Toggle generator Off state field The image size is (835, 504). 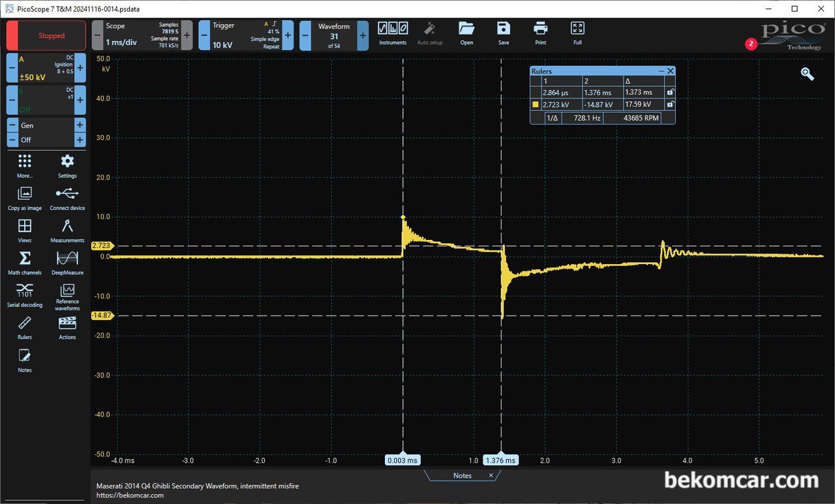tap(46, 140)
